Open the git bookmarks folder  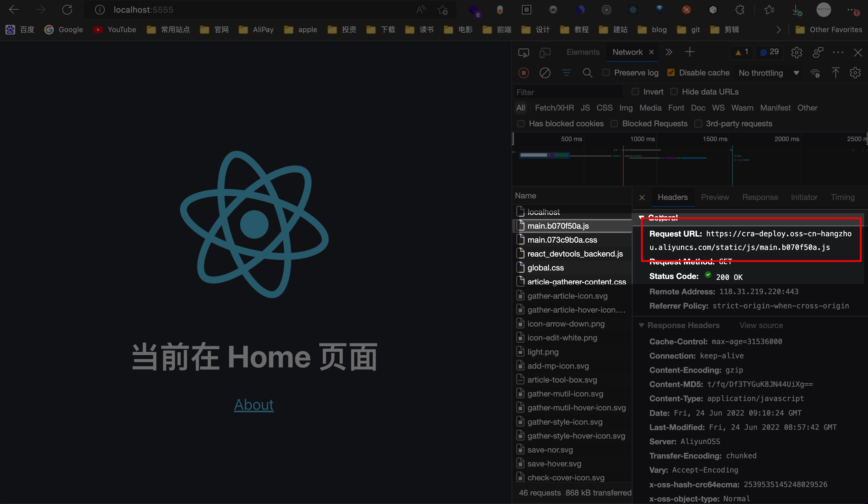click(x=689, y=30)
